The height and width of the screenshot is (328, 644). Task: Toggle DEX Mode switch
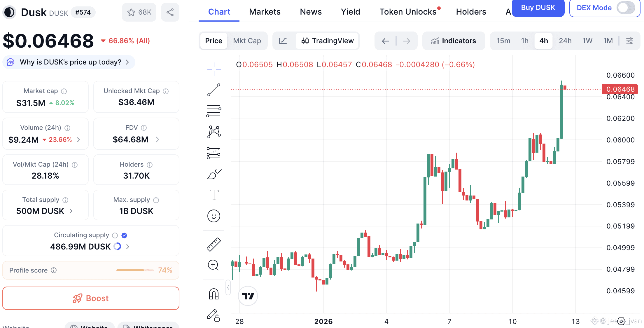point(626,8)
